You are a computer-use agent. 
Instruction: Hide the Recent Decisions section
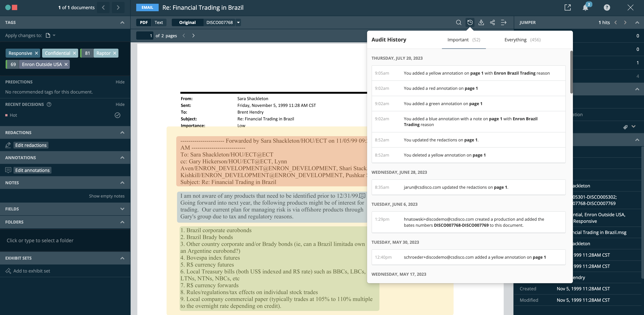[x=120, y=104]
